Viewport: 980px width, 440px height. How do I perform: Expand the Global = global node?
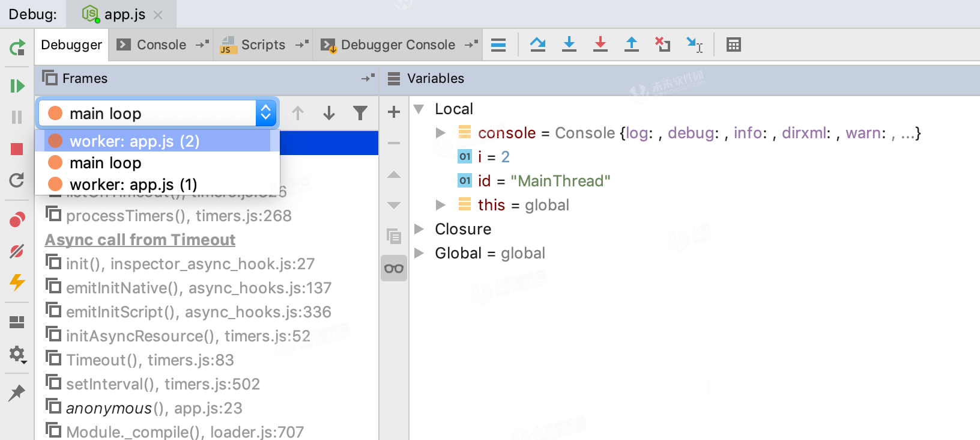tap(419, 253)
